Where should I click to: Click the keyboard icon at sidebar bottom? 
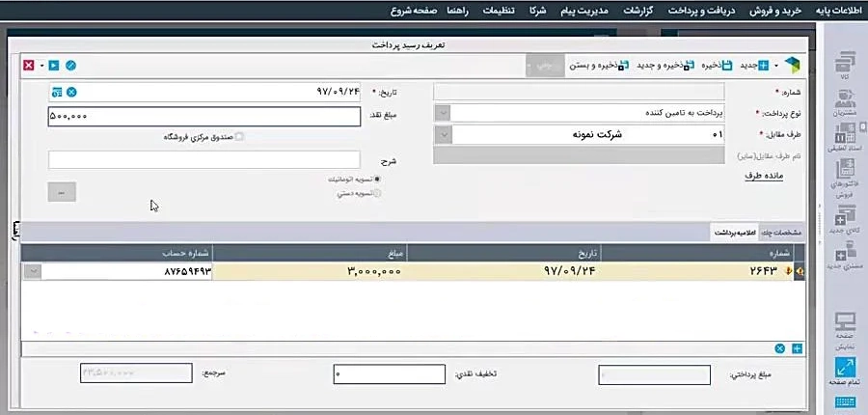coord(844,401)
